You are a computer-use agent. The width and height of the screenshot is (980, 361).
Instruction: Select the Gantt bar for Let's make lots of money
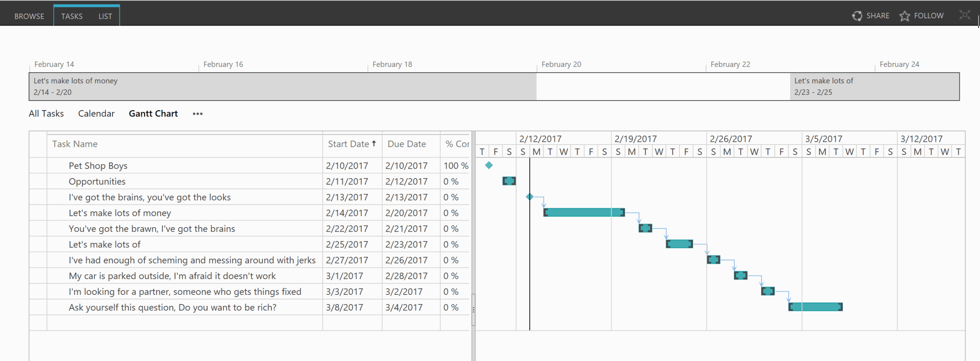point(584,212)
